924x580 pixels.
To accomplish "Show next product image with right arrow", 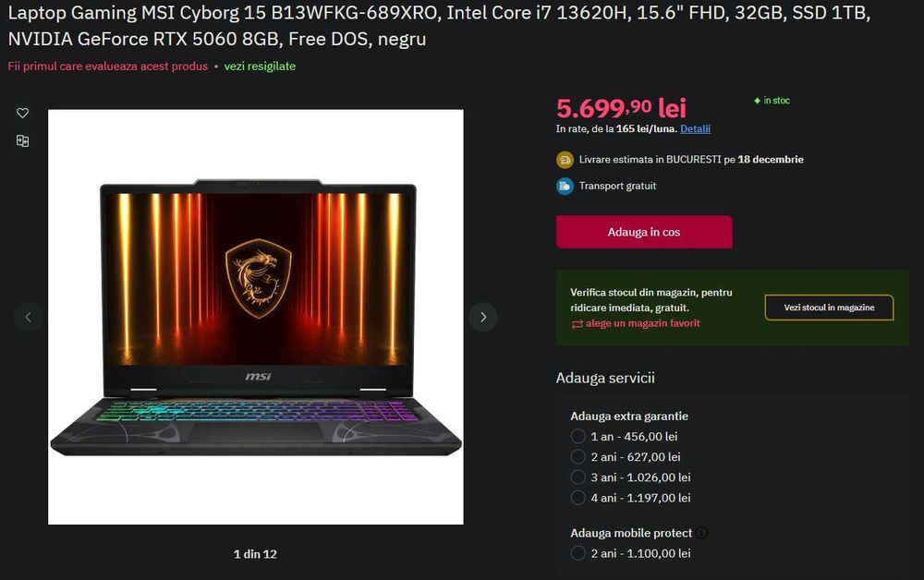I will 483,317.
